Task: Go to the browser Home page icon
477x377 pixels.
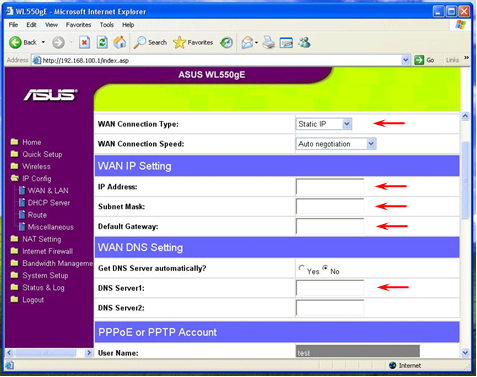Action: point(120,42)
